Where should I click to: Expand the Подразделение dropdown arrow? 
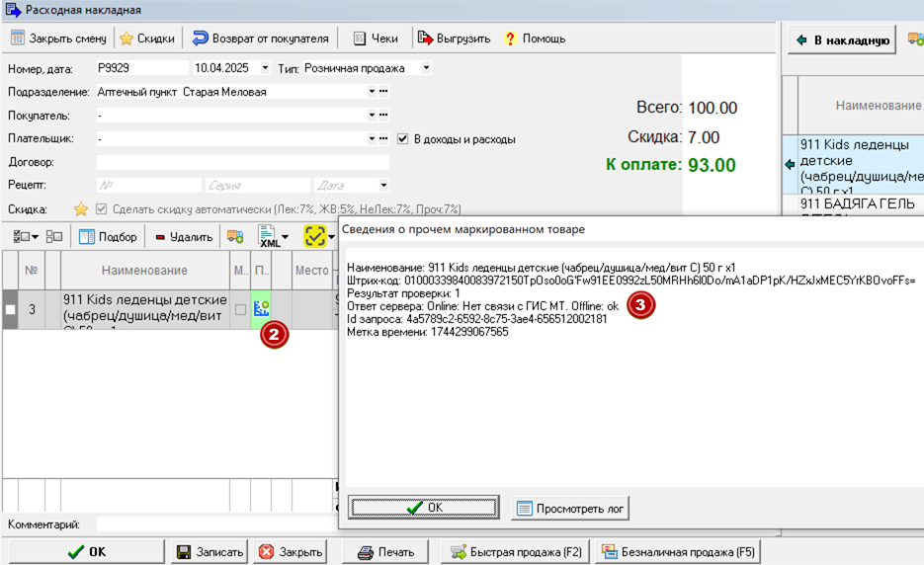point(372,91)
